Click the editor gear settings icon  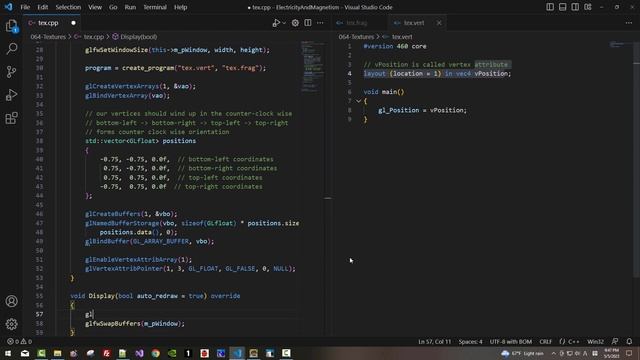[295, 23]
